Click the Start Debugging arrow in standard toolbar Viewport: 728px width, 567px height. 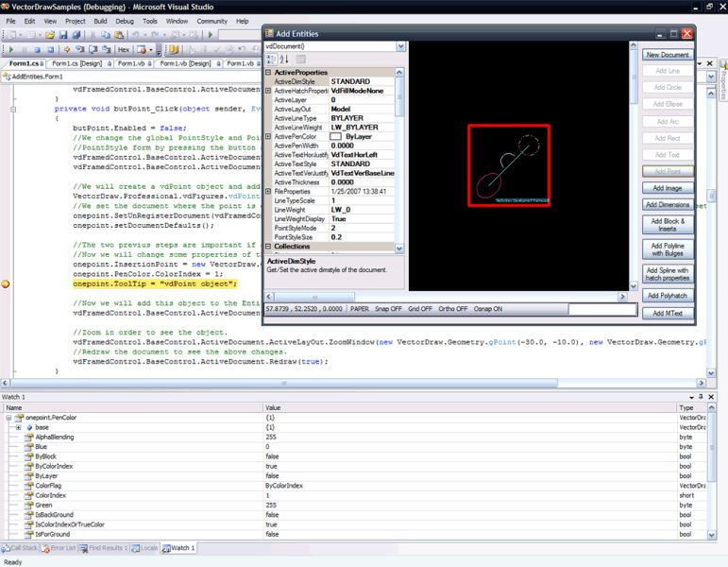click(211, 34)
